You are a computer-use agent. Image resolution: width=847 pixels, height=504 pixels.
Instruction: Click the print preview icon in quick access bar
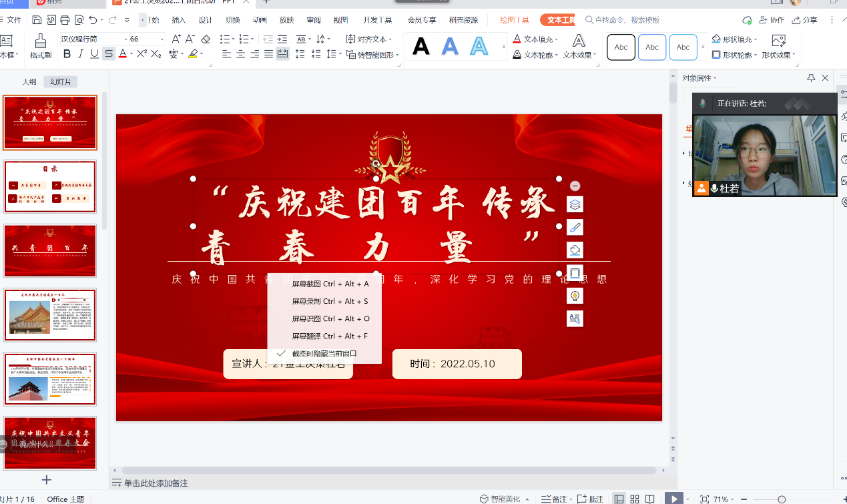(79, 20)
